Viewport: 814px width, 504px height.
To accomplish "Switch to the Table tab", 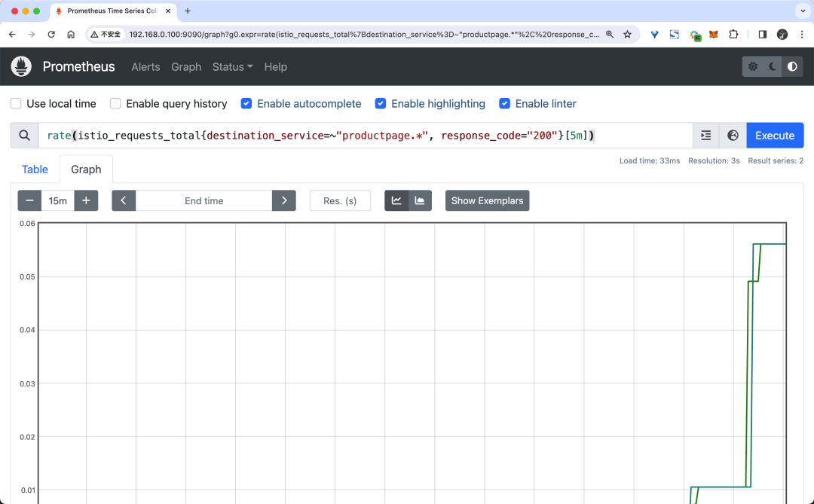I will tap(35, 170).
